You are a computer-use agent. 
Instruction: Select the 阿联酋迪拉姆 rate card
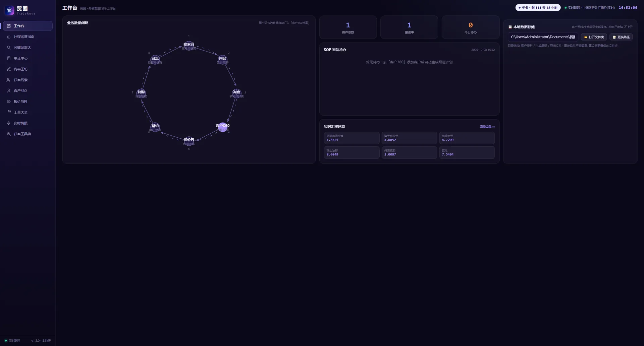352,138
